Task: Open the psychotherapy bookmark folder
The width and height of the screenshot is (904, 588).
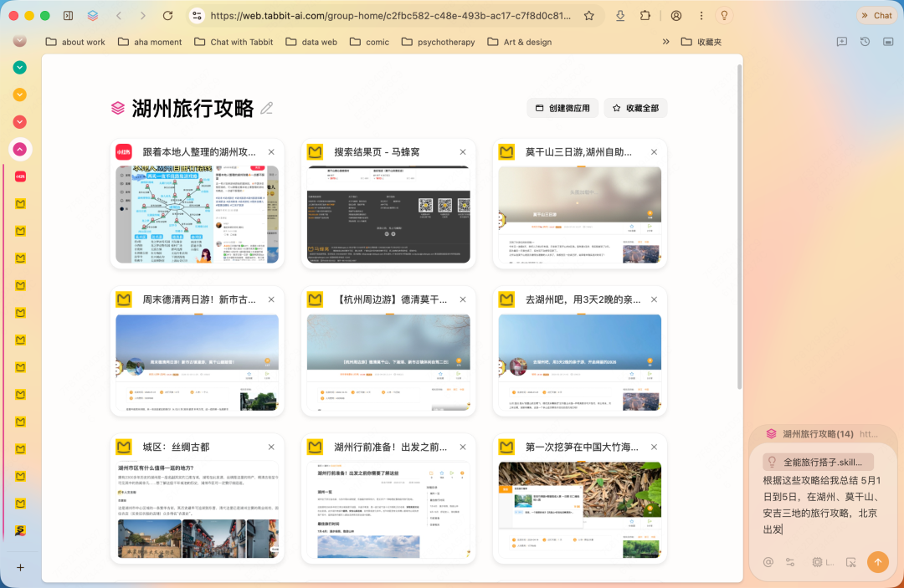Action: [x=438, y=42]
